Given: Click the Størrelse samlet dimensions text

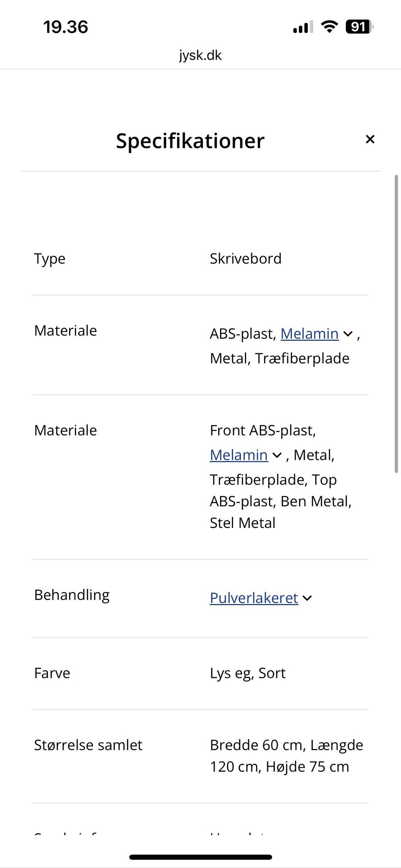Looking at the screenshot, I should coord(287,756).
